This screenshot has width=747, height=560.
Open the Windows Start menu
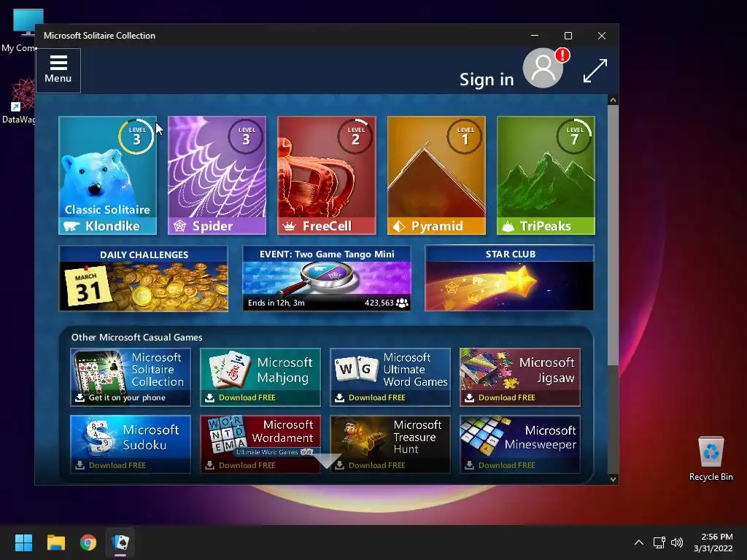coord(23,542)
